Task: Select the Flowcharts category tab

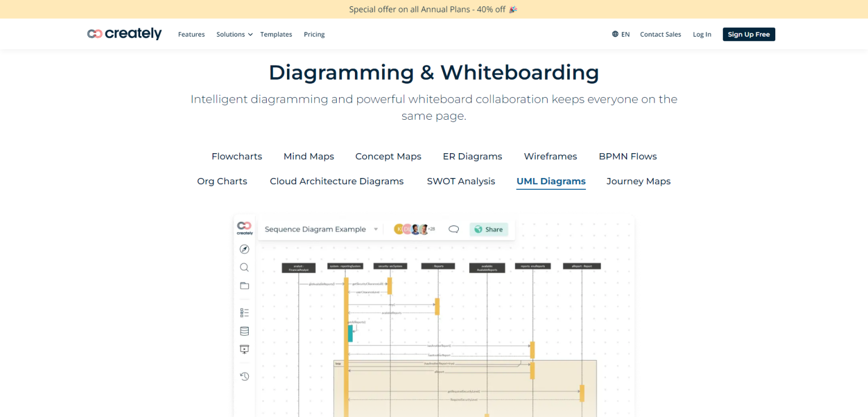Action: [237, 156]
